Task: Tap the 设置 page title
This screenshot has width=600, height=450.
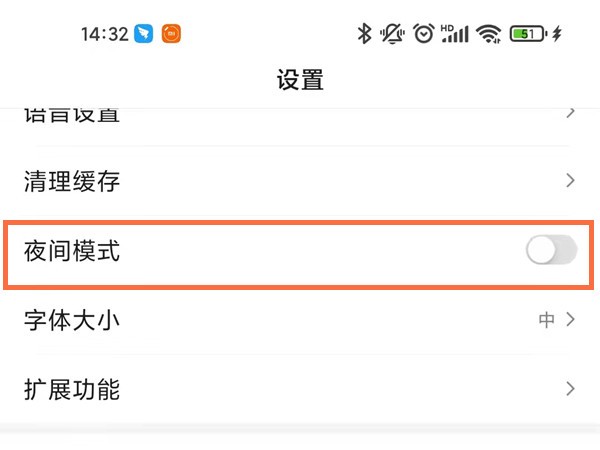Action: point(300,81)
